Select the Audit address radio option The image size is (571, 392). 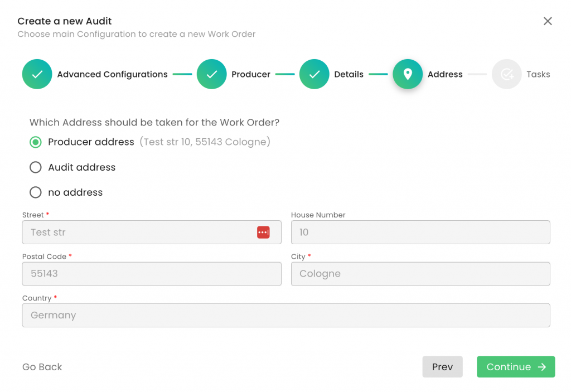pyautogui.click(x=36, y=167)
